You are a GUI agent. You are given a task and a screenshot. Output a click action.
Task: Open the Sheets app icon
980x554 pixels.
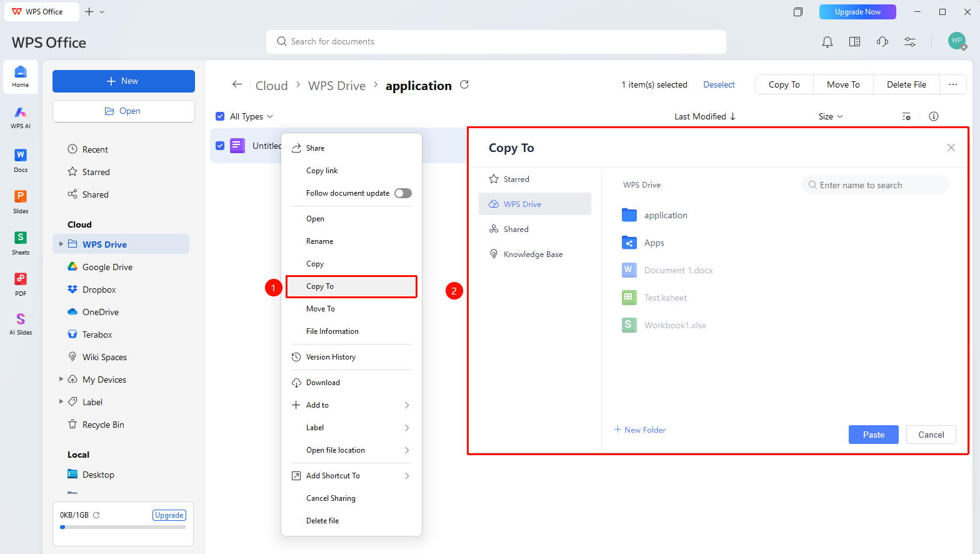21,243
